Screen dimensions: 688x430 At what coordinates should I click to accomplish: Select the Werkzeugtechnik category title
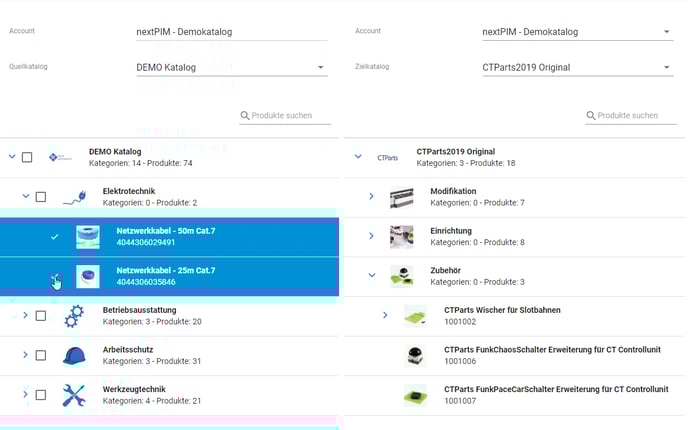(134, 389)
